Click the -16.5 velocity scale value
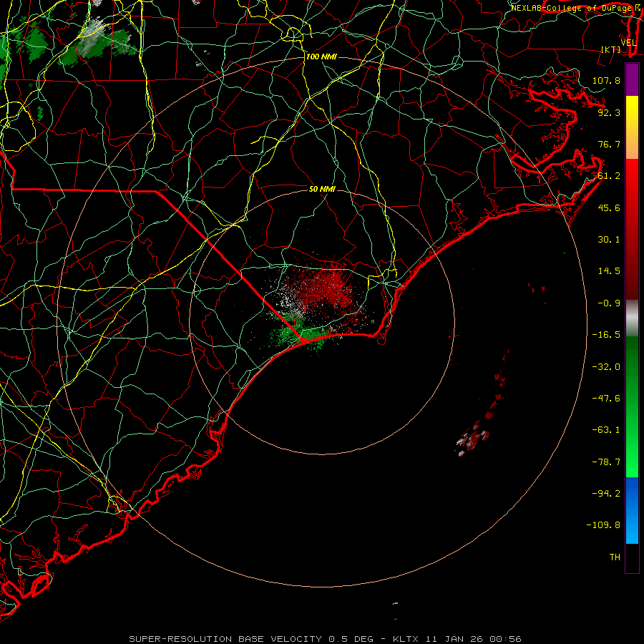This screenshot has width=644, height=644. 606,335
